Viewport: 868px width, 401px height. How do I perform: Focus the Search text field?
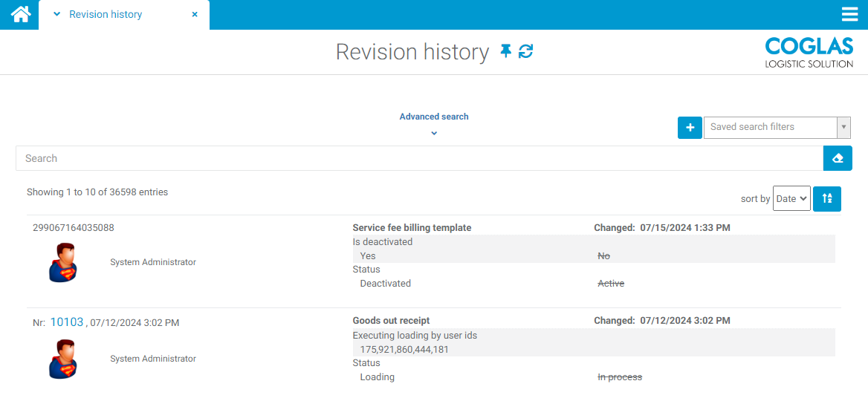(x=419, y=158)
